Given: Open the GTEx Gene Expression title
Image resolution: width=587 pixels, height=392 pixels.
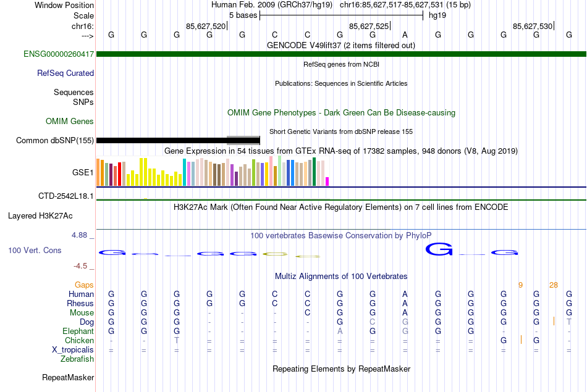Looking at the screenshot, I should tap(341, 151).
